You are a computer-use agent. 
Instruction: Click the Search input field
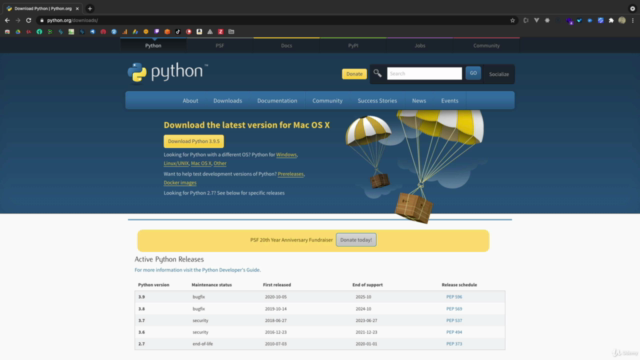pyautogui.click(x=424, y=73)
